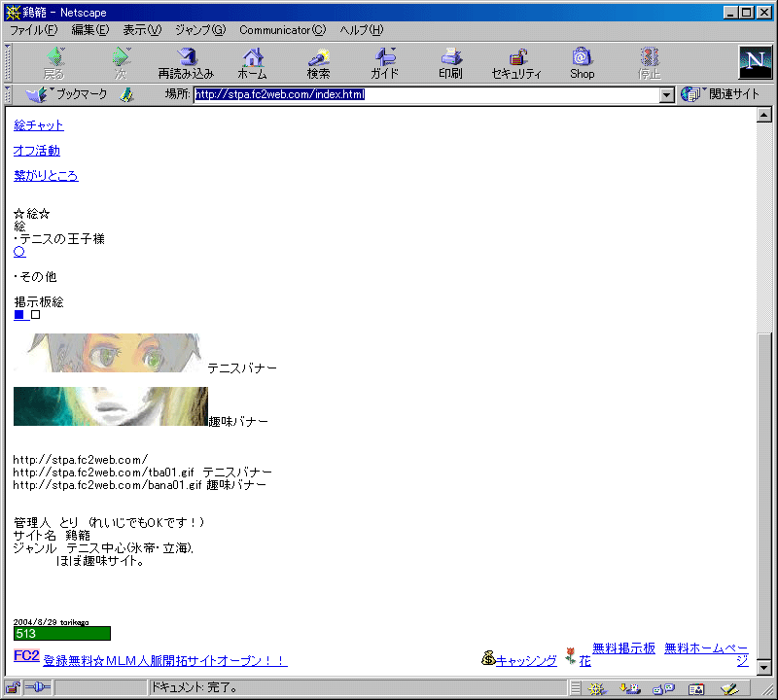The image size is (778, 700).
Task: Open Address Book from component bar
Action: coord(696,688)
